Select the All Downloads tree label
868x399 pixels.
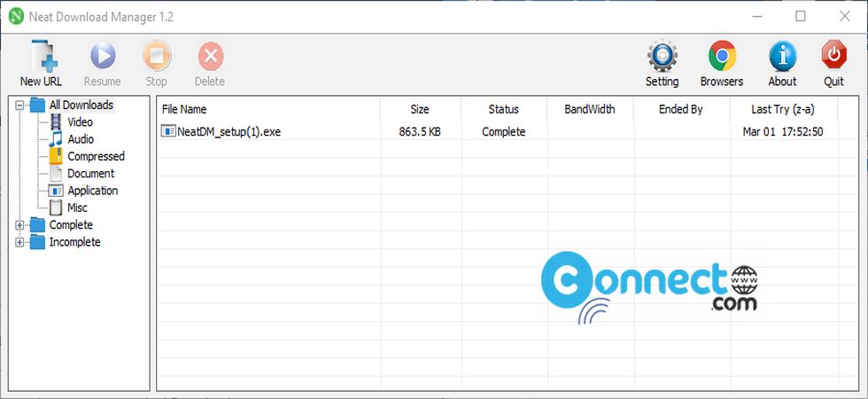pyautogui.click(x=81, y=105)
